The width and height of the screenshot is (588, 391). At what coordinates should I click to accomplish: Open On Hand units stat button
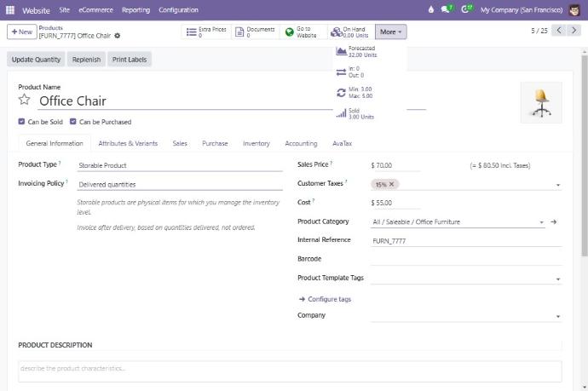(351, 32)
